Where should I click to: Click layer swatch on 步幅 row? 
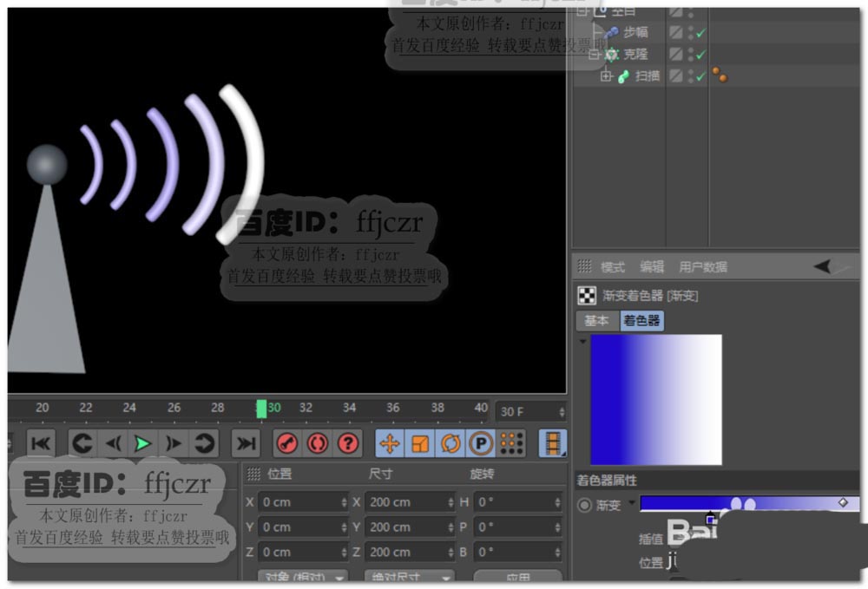tap(675, 32)
